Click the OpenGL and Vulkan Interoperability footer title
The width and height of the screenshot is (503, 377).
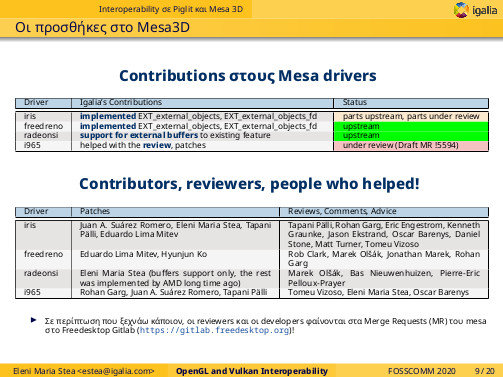click(x=252, y=371)
